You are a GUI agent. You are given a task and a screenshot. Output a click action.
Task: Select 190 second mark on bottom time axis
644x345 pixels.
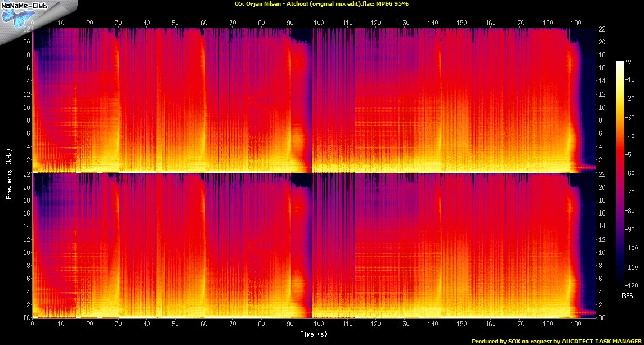(x=575, y=325)
